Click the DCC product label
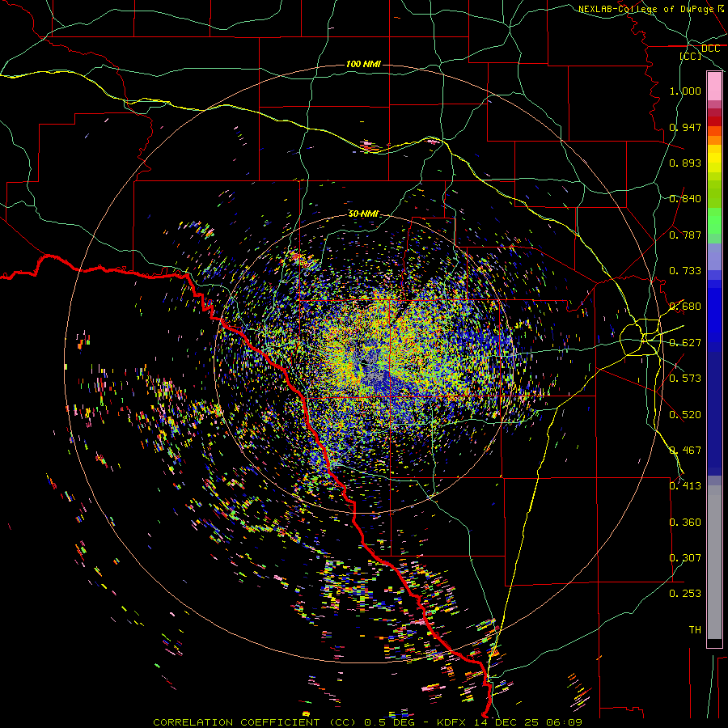728x728 pixels. 710,49
